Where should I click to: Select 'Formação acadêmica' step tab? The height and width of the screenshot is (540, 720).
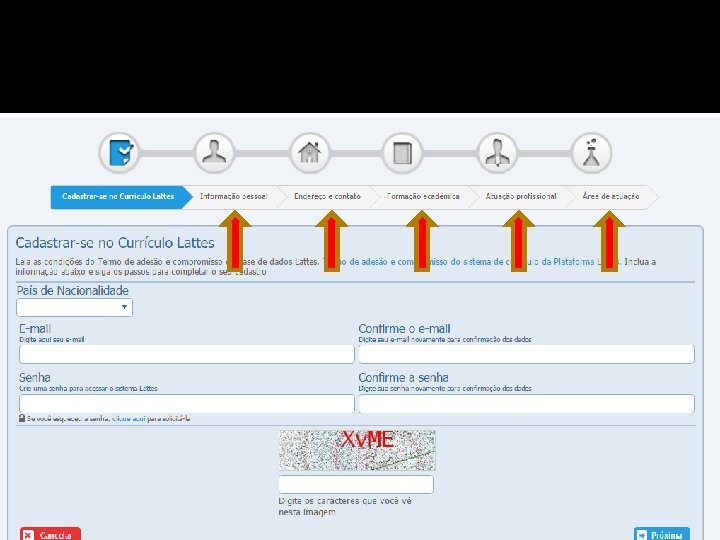click(423, 197)
